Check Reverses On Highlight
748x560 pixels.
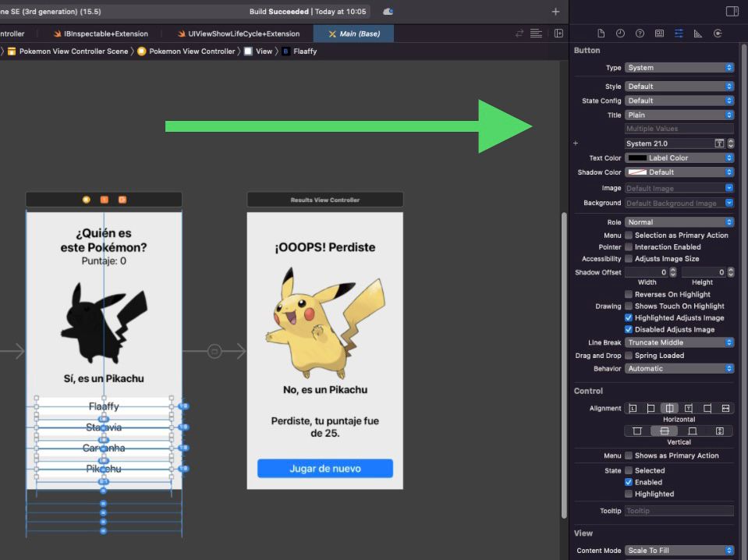tap(629, 294)
